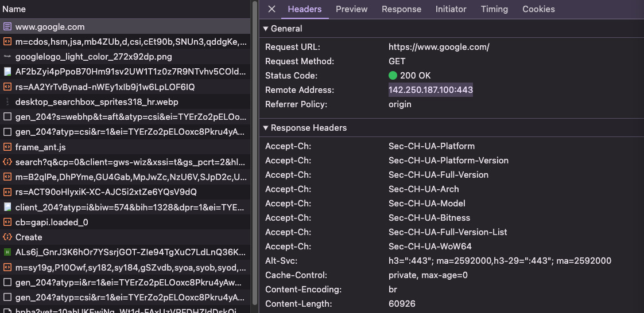Click icon beside desktop_searchbox_sprites318_hr.webp

coord(7,101)
